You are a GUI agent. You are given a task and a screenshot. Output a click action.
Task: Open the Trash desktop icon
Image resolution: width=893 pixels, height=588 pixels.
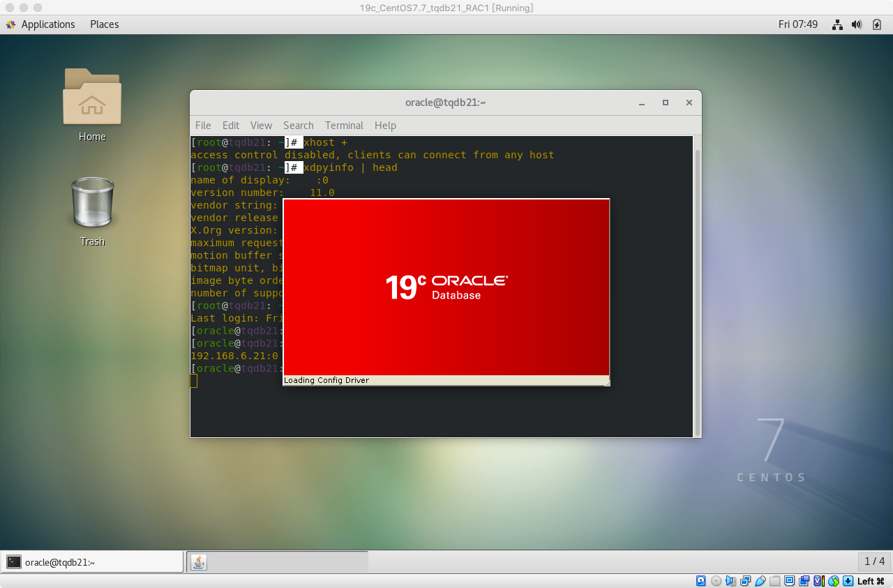pyautogui.click(x=92, y=211)
